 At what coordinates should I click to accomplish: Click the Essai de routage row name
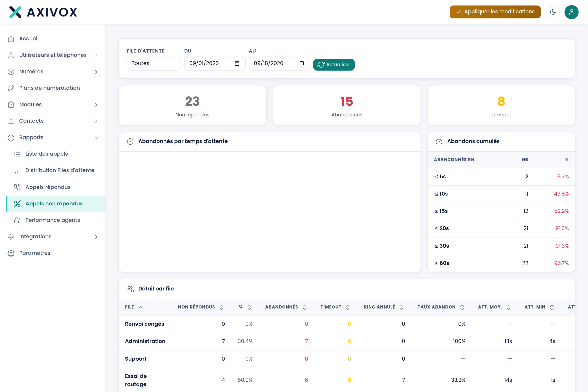pos(136,380)
